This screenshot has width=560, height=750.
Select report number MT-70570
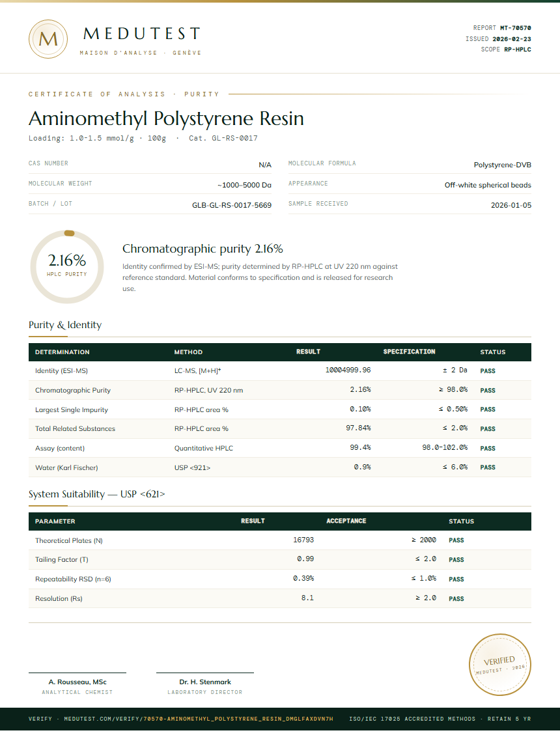tap(516, 28)
